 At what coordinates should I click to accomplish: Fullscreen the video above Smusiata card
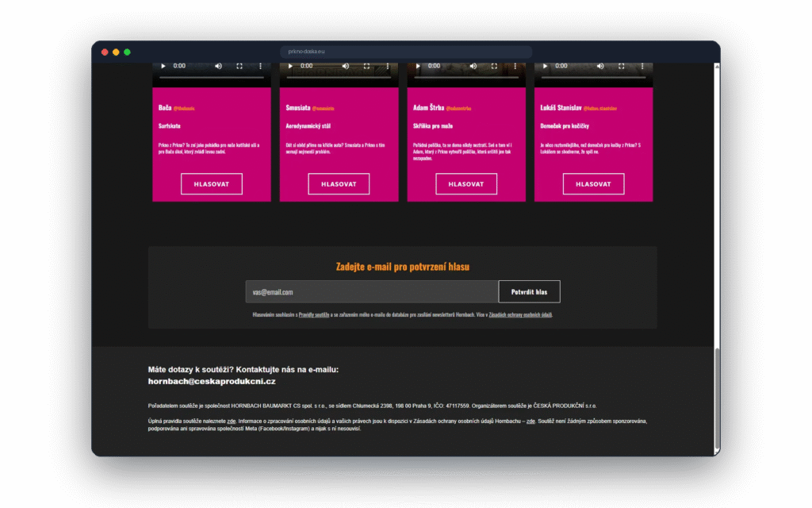[x=366, y=66]
